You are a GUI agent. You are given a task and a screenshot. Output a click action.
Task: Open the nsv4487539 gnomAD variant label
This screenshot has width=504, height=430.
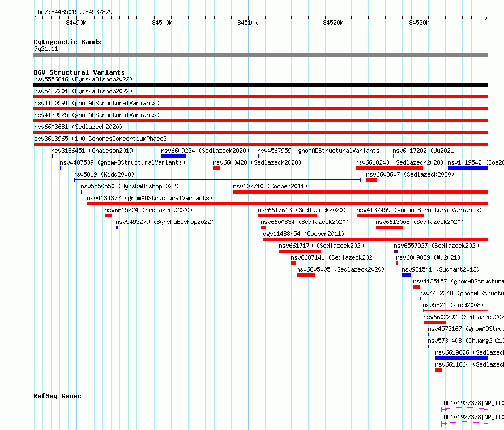point(122,162)
